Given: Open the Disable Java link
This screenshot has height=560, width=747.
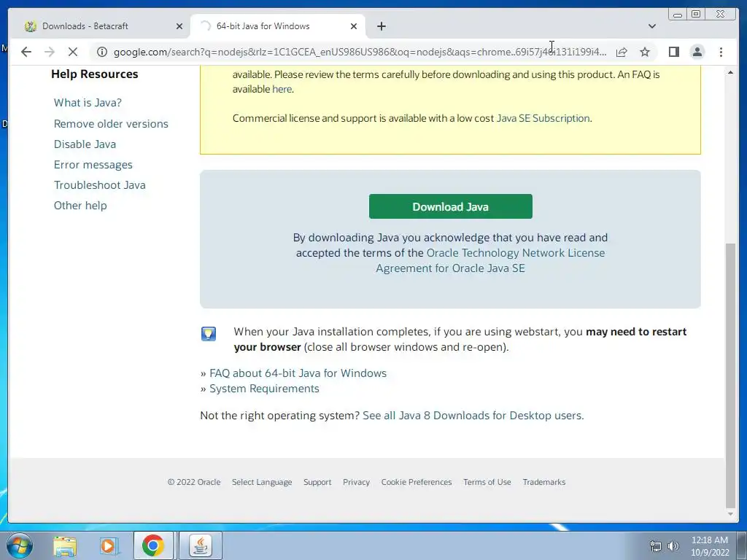Looking at the screenshot, I should click(x=85, y=144).
